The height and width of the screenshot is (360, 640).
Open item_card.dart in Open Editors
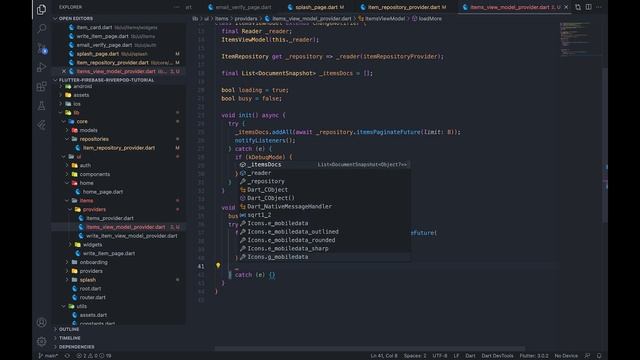tap(94, 27)
